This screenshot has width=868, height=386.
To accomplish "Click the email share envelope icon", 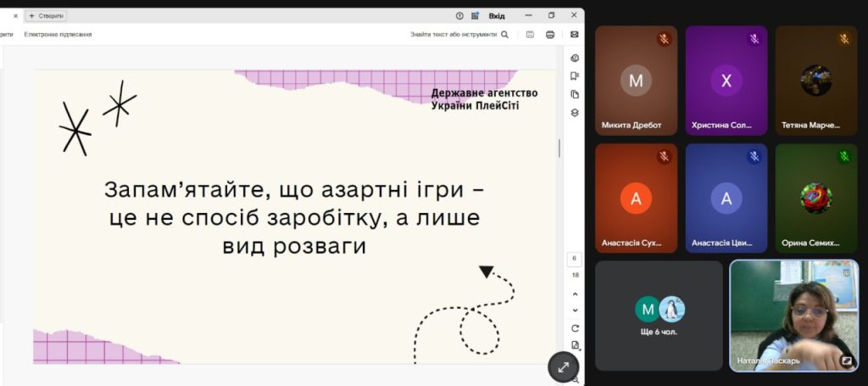I will click(574, 35).
